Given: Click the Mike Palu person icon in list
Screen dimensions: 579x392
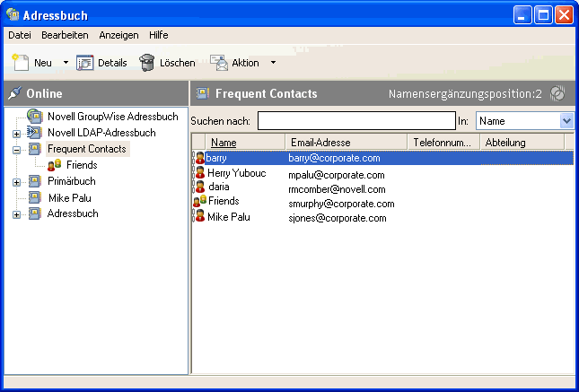Looking at the screenshot, I should coord(200,216).
